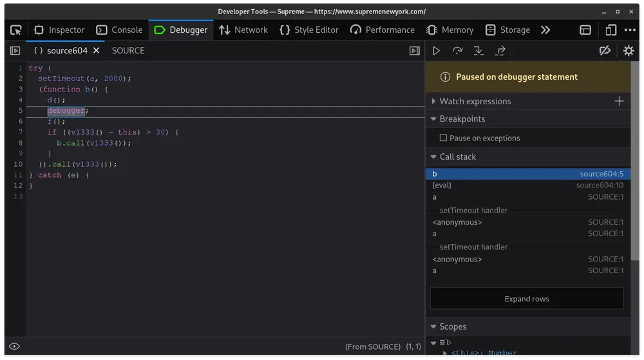The image size is (644, 360).
Task: Collapse the right debugger sidebar pane
Action: click(414, 51)
